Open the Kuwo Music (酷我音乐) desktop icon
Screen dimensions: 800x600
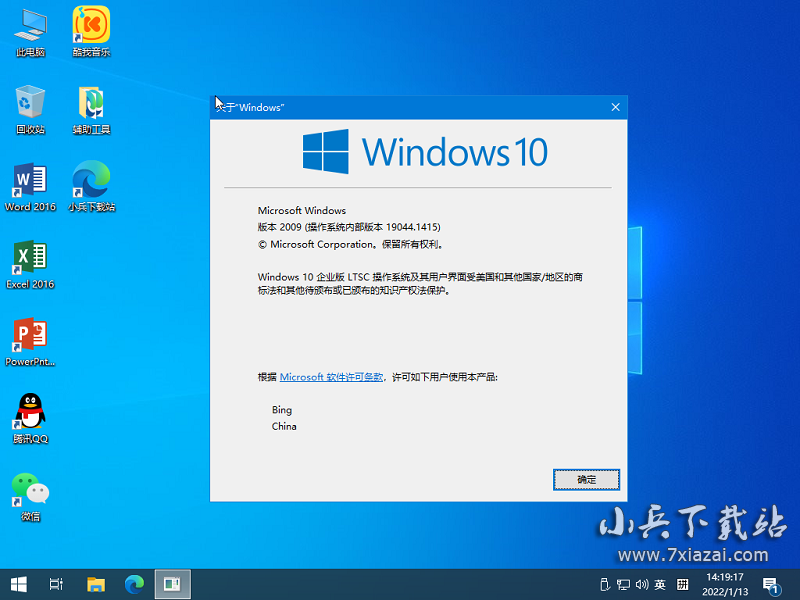tap(91, 32)
